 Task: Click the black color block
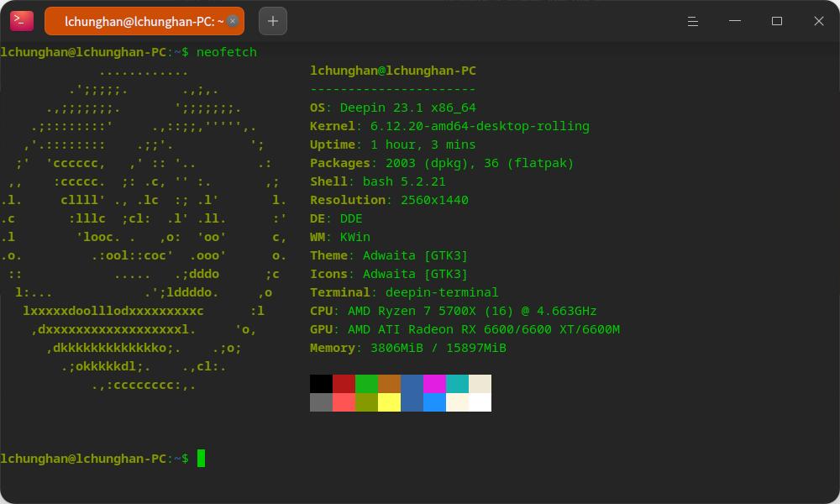(x=321, y=384)
